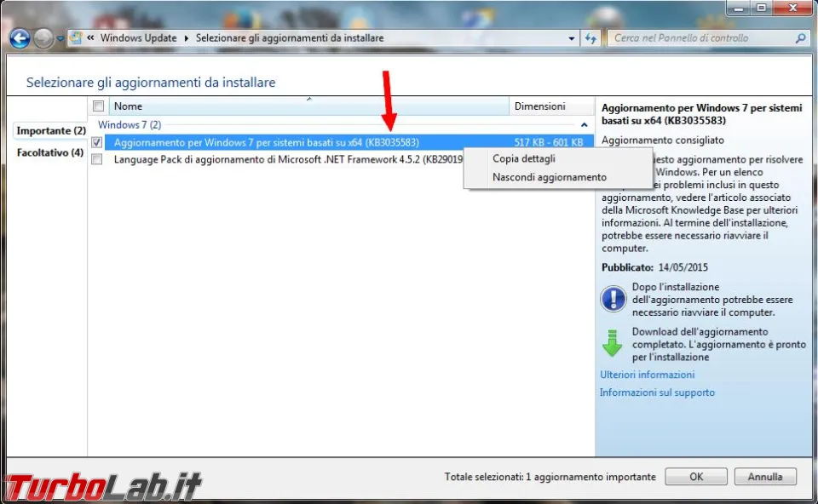This screenshot has width=818, height=504.
Task: Sort updates by the Dimensioni column
Action: point(551,106)
